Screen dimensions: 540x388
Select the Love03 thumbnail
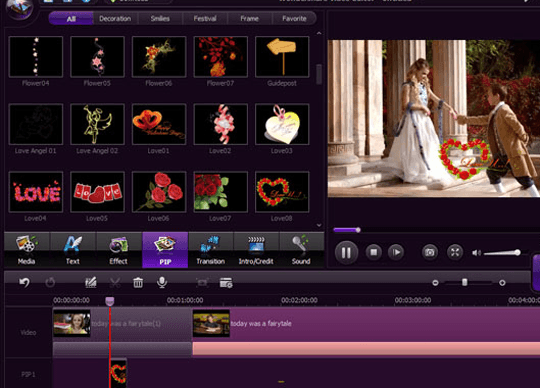[x=282, y=124]
